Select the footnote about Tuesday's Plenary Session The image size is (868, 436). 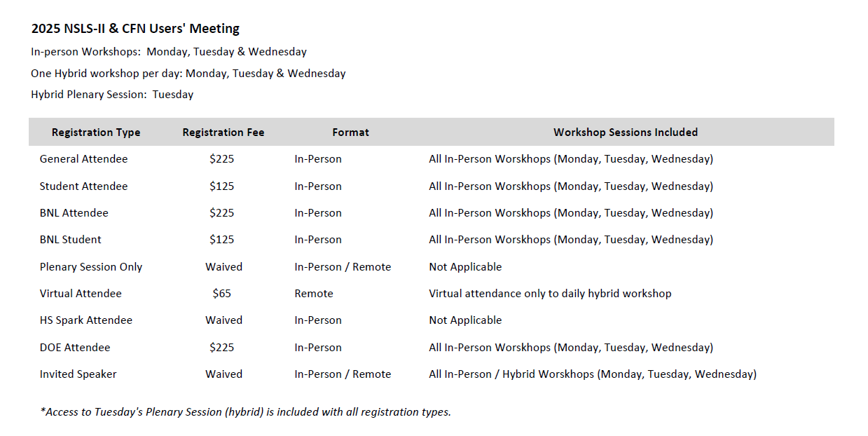click(246, 412)
